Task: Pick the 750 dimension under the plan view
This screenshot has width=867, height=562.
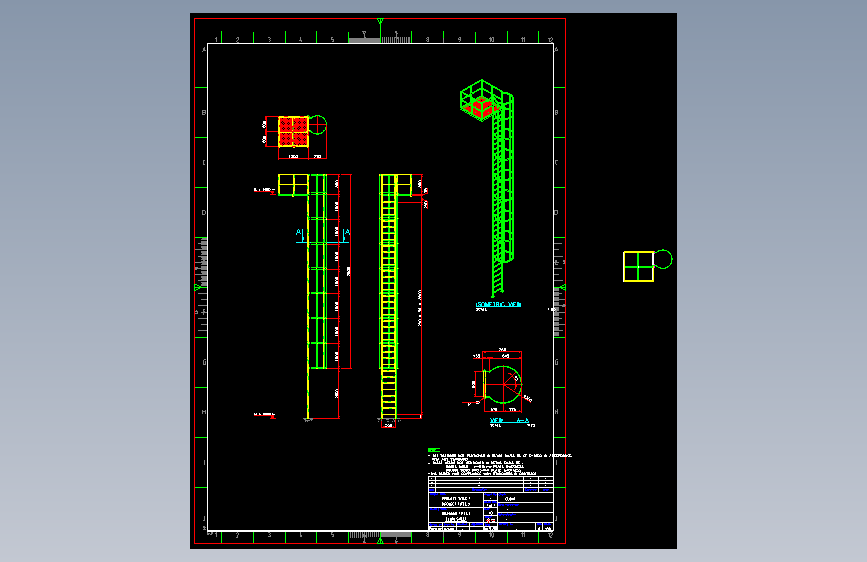Action: (x=317, y=157)
